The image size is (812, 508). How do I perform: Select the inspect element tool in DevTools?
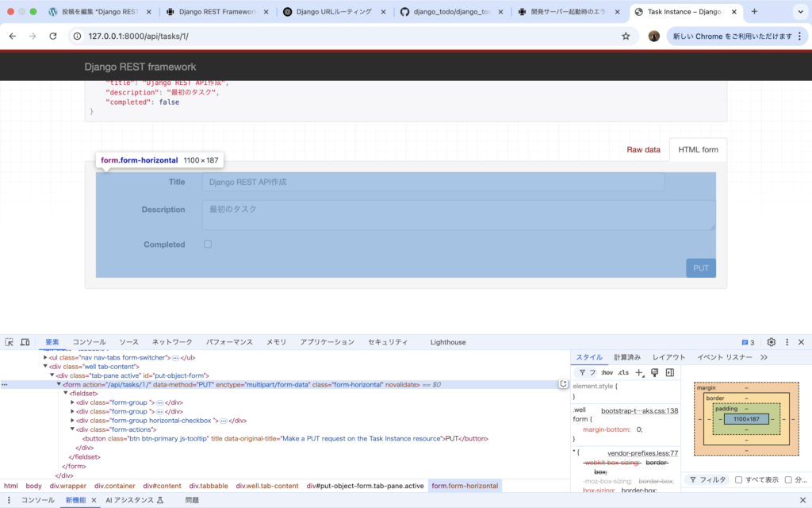(x=8, y=341)
